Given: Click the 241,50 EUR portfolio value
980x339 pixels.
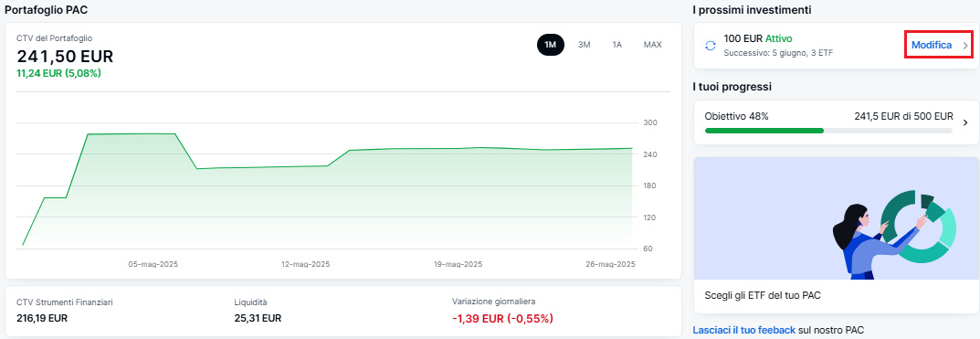Looking at the screenshot, I should tap(65, 57).
